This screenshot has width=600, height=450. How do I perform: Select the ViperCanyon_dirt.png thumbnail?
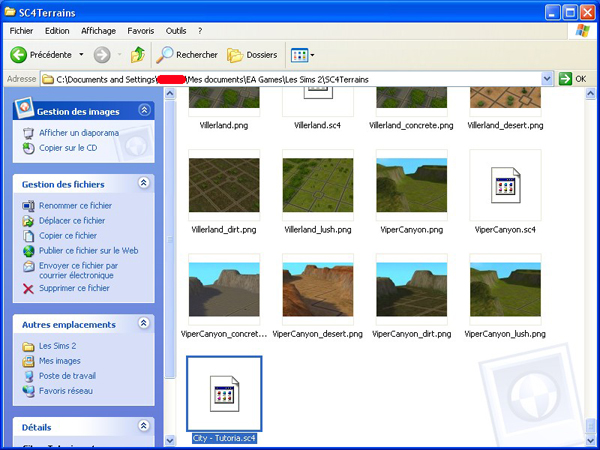[x=412, y=289]
